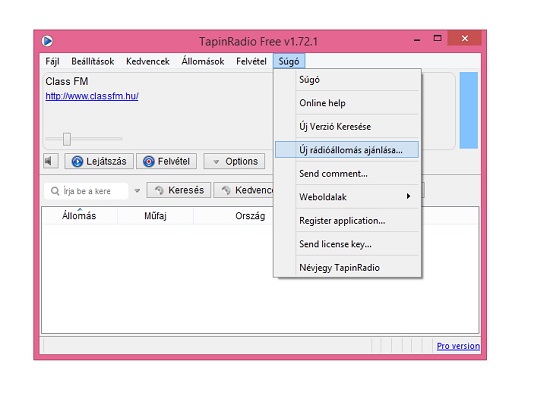
Task: Open search history dropdown arrow
Action: (137, 191)
